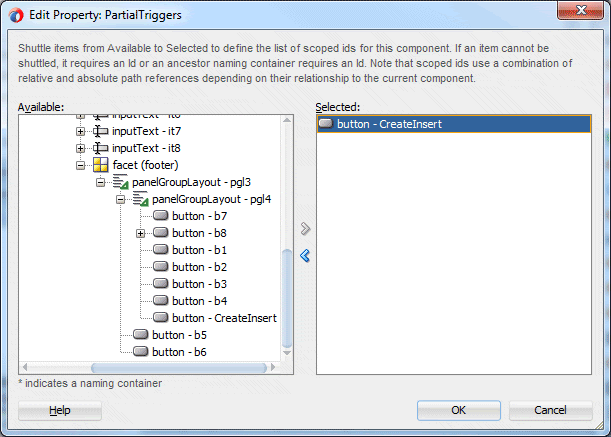Image resolution: width=611 pixels, height=437 pixels.
Task: Click the horizontal scrollbar thumb in Available
Action: pyautogui.click(x=179, y=368)
